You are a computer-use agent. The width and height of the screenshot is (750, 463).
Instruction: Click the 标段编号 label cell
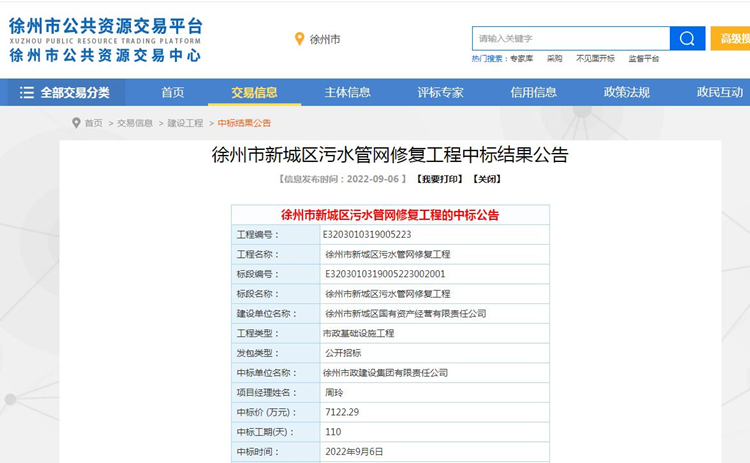click(x=276, y=274)
